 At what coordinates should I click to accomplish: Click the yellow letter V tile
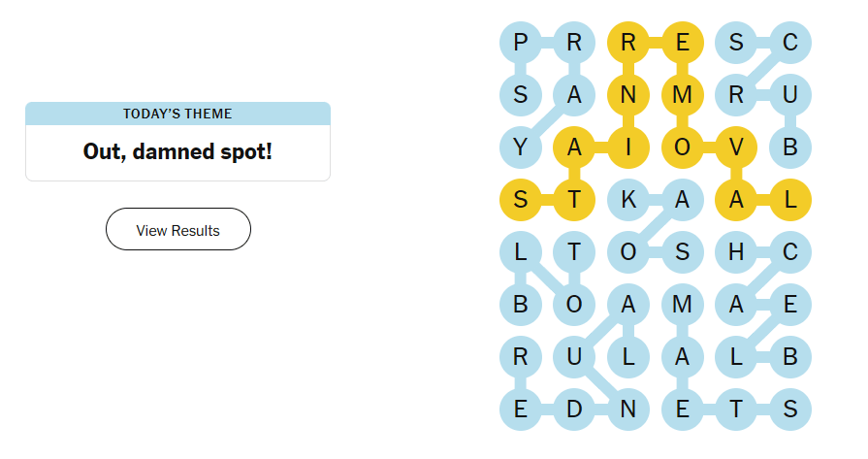tap(736, 148)
